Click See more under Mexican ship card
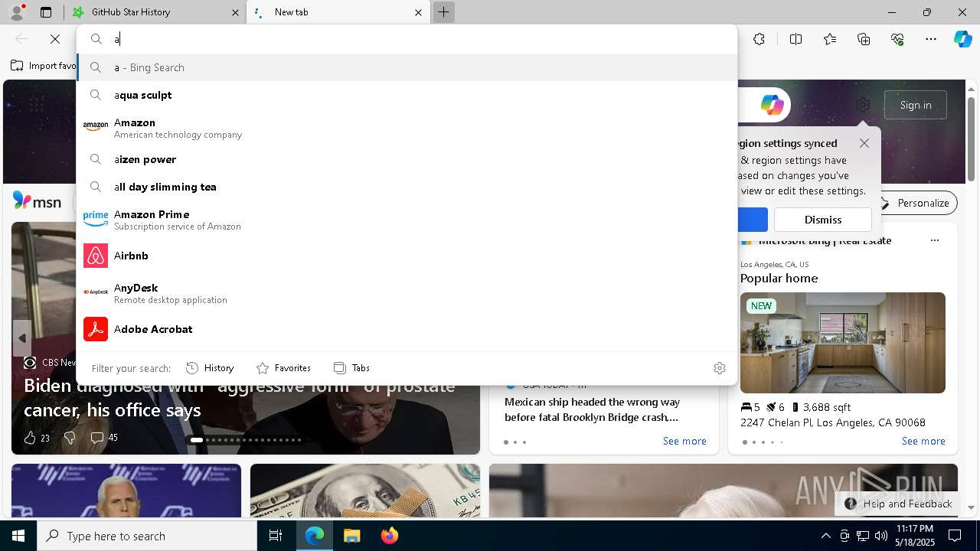This screenshot has width=980, height=551. (x=684, y=441)
